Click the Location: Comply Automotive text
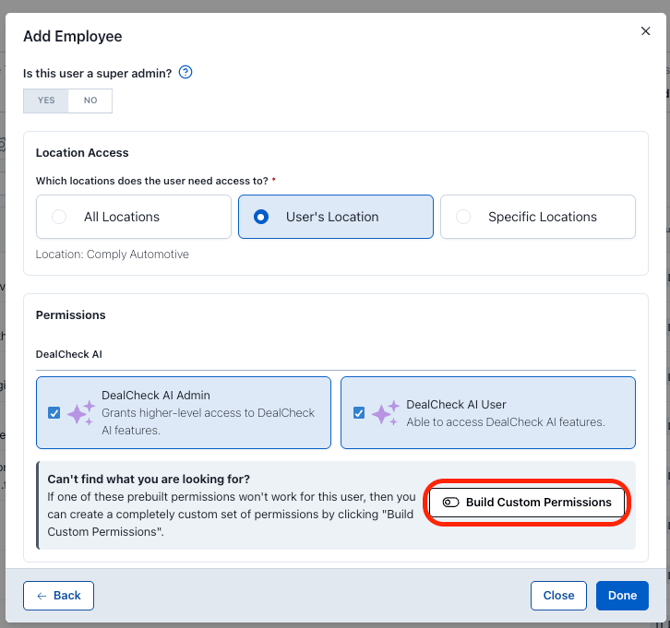The width and height of the screenshot is (670, 628). (x=112, y=254)
